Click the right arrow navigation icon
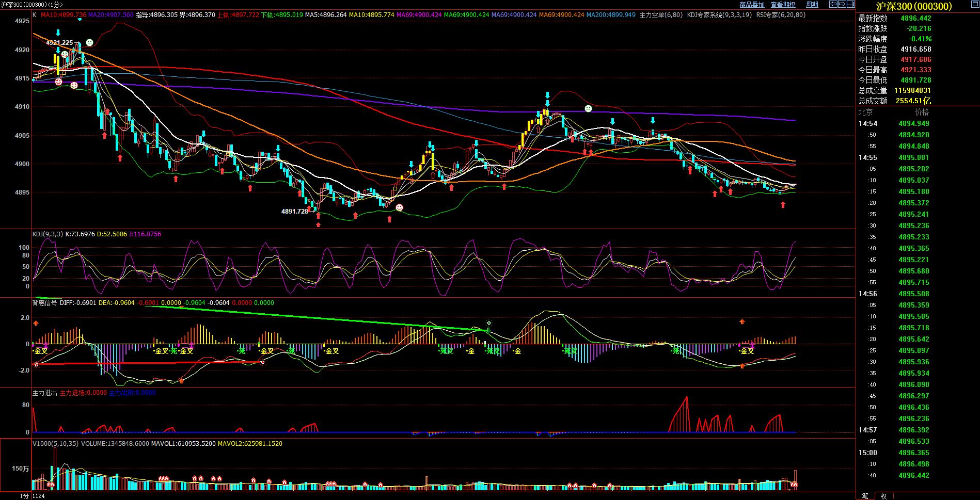The image size is (980, 500). (841, 5)
